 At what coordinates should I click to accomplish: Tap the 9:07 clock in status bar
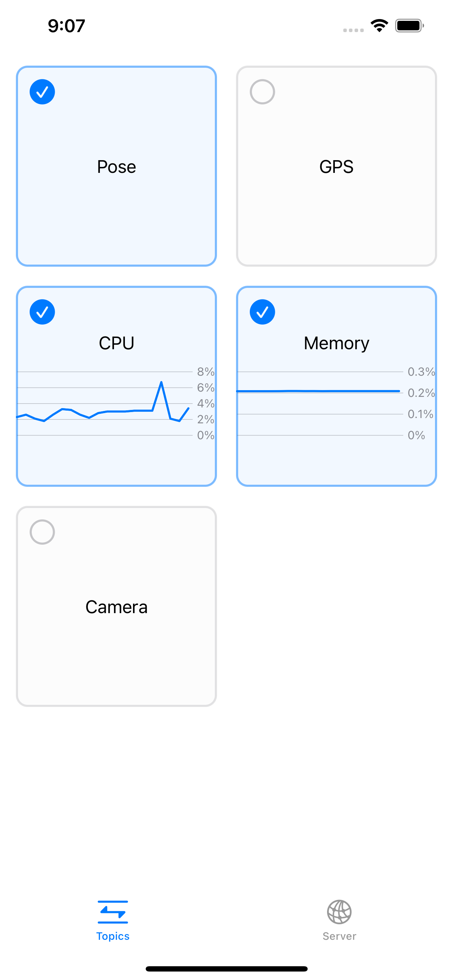pos(67,26)
